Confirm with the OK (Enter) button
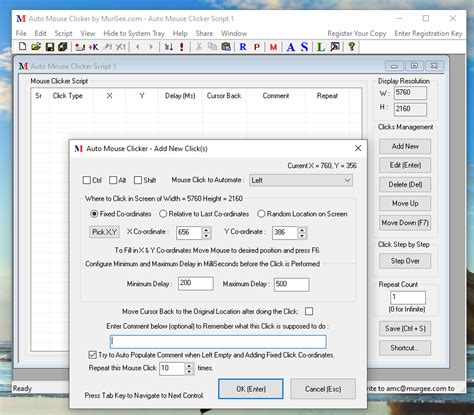The image size is (474, 415). pos(251,389)
